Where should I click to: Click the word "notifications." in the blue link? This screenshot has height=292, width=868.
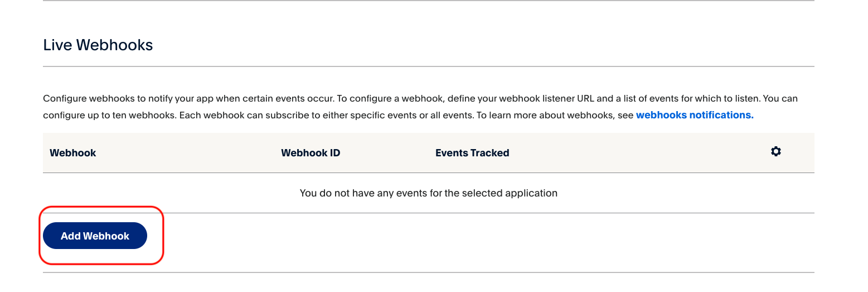722,115
